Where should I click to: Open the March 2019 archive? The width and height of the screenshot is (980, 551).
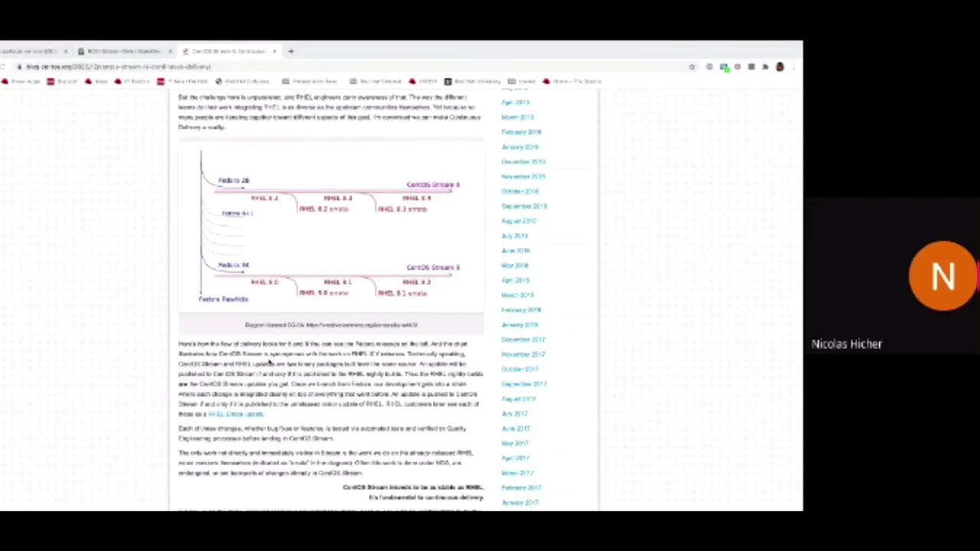[518, 117]
